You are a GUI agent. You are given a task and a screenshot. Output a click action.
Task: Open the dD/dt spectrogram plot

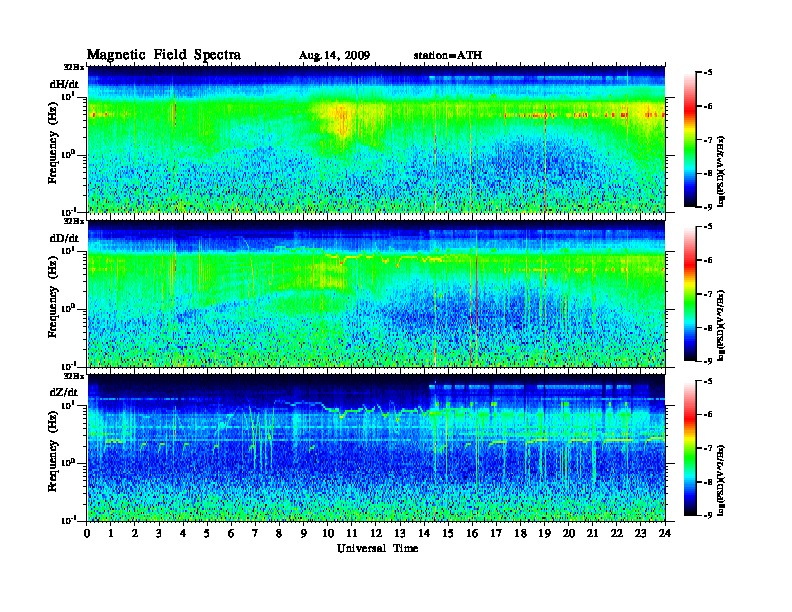(x=376, y=293)
